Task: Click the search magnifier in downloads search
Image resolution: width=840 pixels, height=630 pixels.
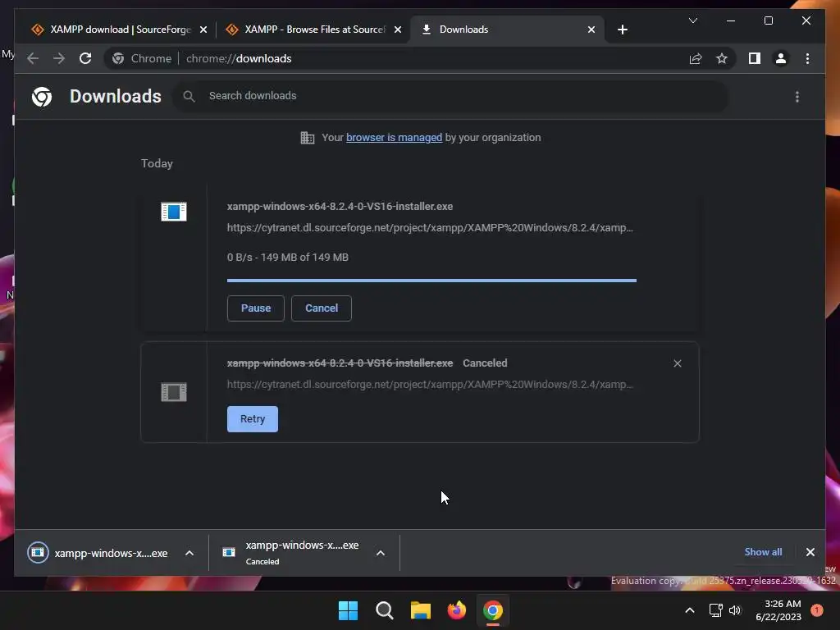Action: [x=189, y=97]
